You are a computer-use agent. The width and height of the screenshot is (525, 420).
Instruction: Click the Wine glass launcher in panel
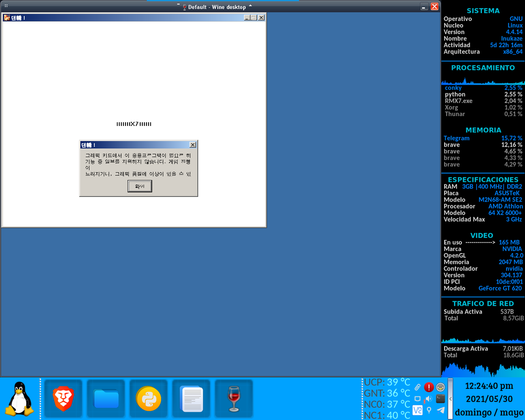click(x=234, y=398)
